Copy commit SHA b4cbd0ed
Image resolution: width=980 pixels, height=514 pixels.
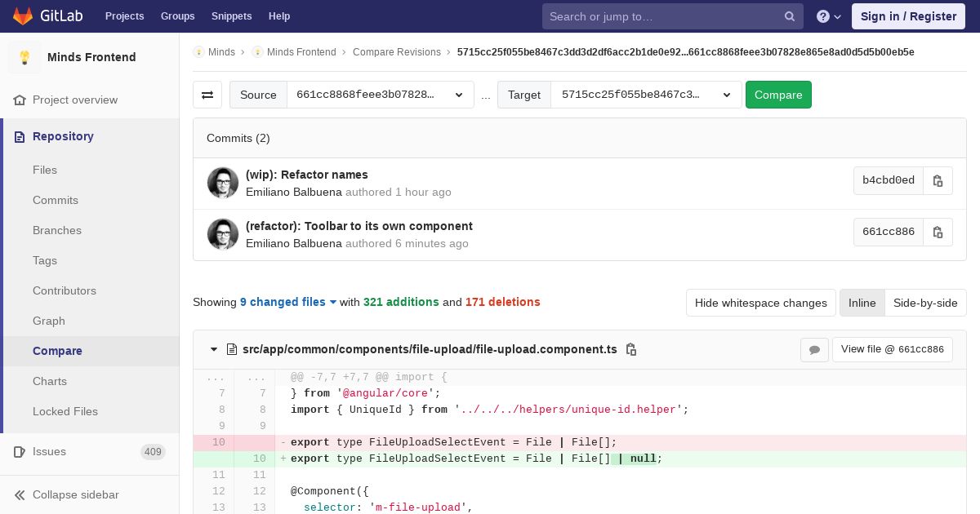point(938,180)
